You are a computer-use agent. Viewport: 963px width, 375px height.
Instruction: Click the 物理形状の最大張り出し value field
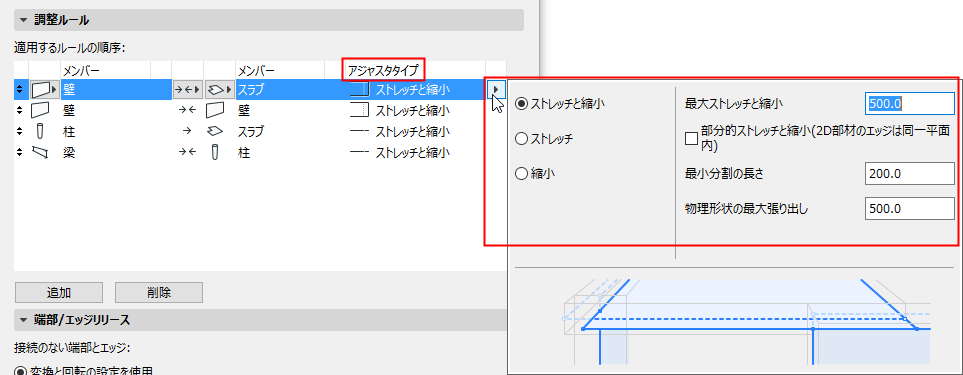(910, 209)
